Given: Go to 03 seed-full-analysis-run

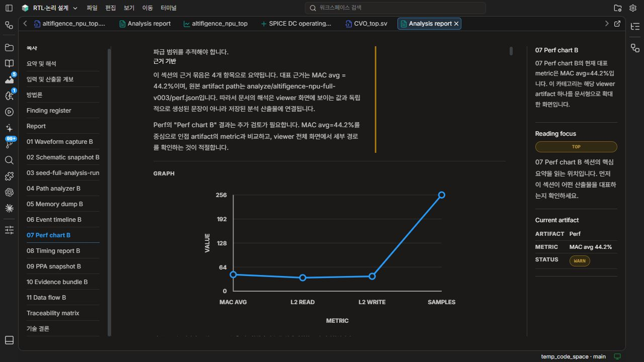Looking at the screenshot, I should pyautogui.click(x=63, y=173).
